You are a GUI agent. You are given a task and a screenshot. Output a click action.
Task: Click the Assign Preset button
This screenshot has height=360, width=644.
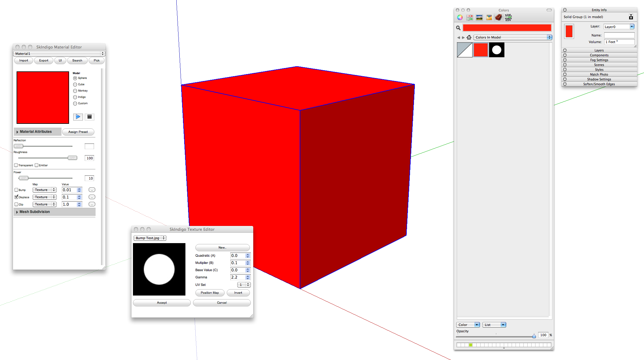(78, 132)
